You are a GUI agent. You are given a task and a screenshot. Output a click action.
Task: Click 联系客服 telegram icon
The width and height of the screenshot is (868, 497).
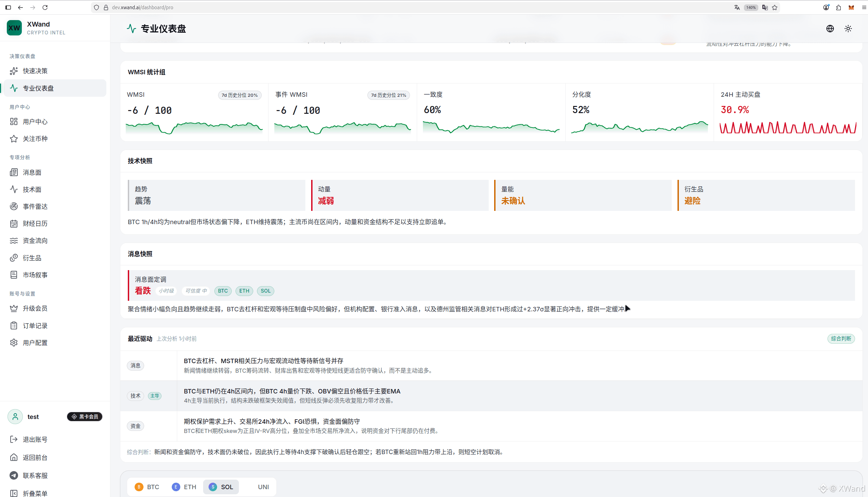click(x=14, y=476)
